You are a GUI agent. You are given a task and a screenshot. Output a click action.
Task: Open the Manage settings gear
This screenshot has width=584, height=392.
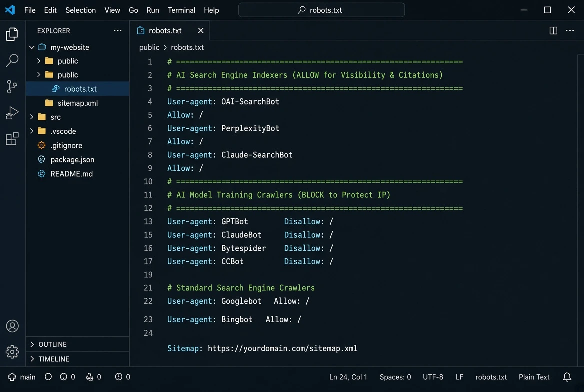tap(12, 352)
